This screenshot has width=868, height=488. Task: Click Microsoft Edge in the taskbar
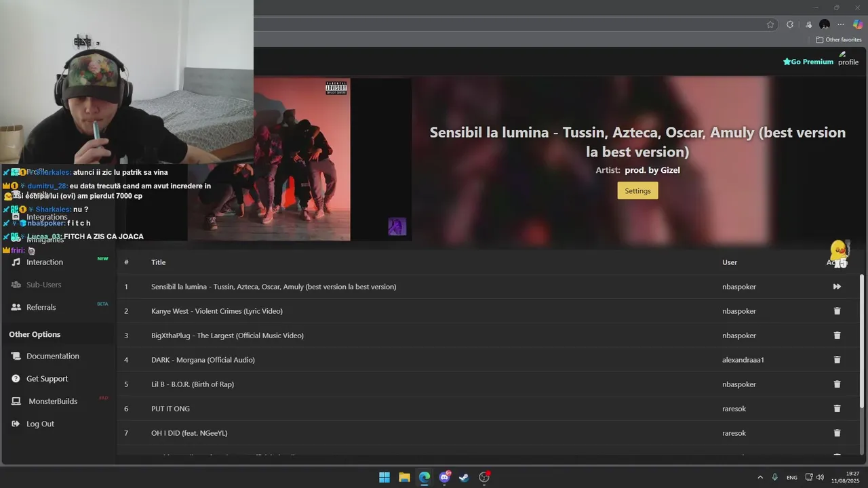pos(425,477)
